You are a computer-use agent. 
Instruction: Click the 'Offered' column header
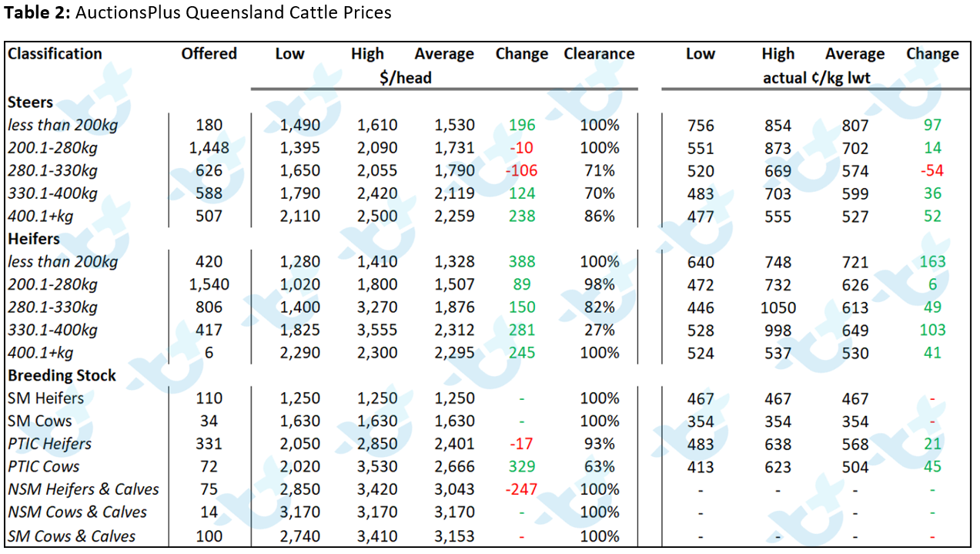[209, 54]
